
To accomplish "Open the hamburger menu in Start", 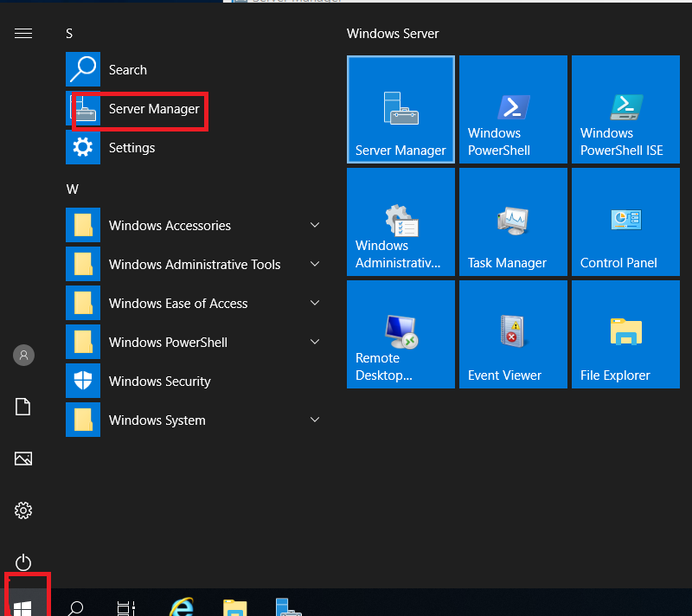I will tap(23, 34).
